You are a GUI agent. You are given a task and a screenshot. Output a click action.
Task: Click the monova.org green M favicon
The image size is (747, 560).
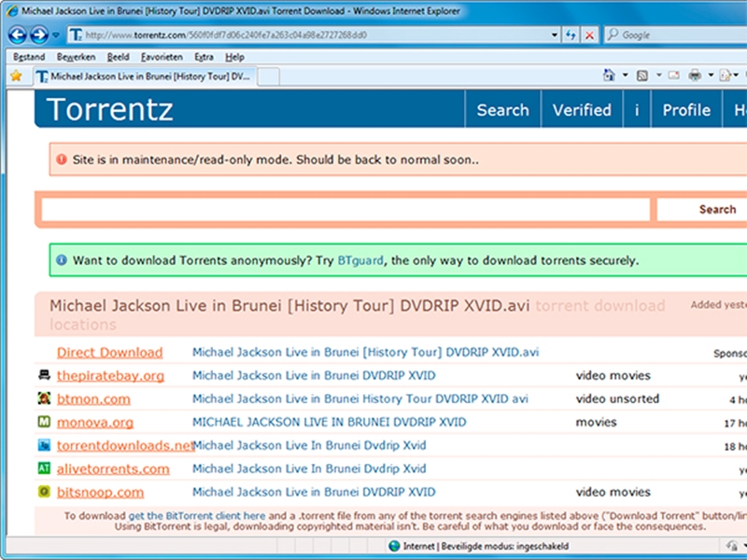click(44, 422)
